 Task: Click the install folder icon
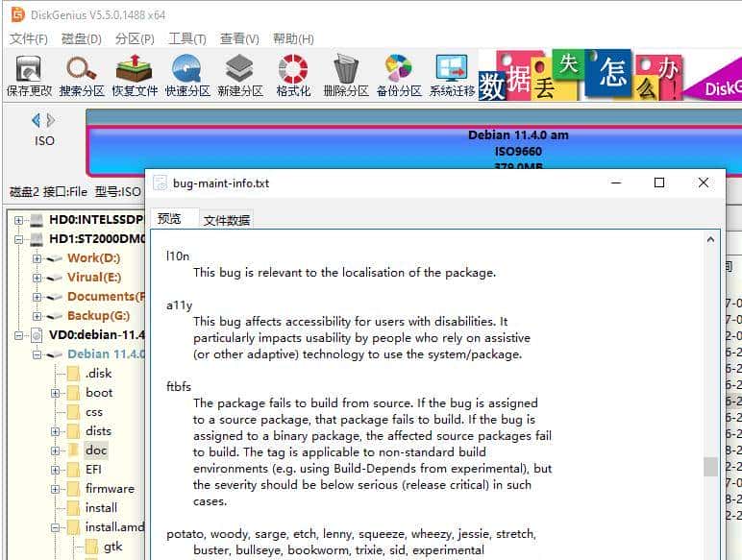click(73, 508)
